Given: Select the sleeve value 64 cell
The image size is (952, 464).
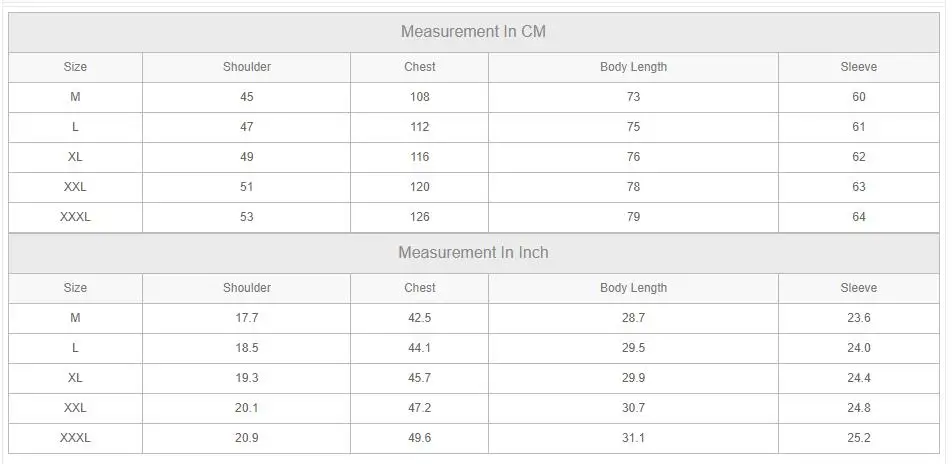Looking at the screenshot, I should [858, 217].
